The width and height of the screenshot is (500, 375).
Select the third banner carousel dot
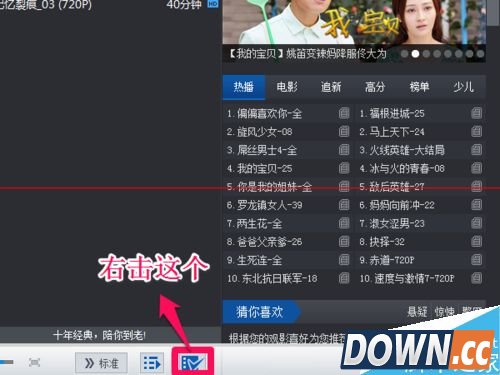[x=426, y=54]
